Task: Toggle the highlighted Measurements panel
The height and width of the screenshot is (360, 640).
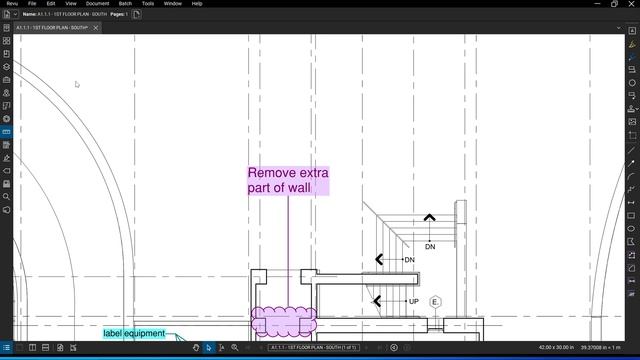Action: click(x=6, y=132)
